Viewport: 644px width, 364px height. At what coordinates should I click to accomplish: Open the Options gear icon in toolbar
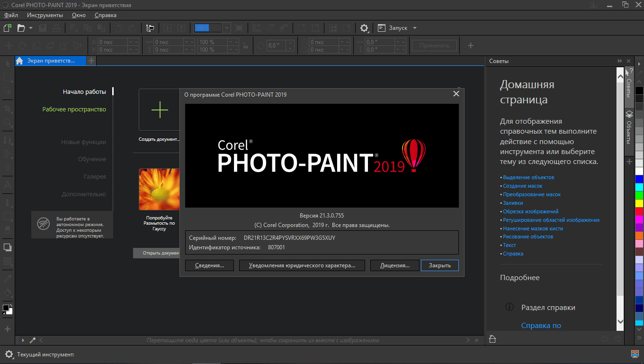point(364,28)
